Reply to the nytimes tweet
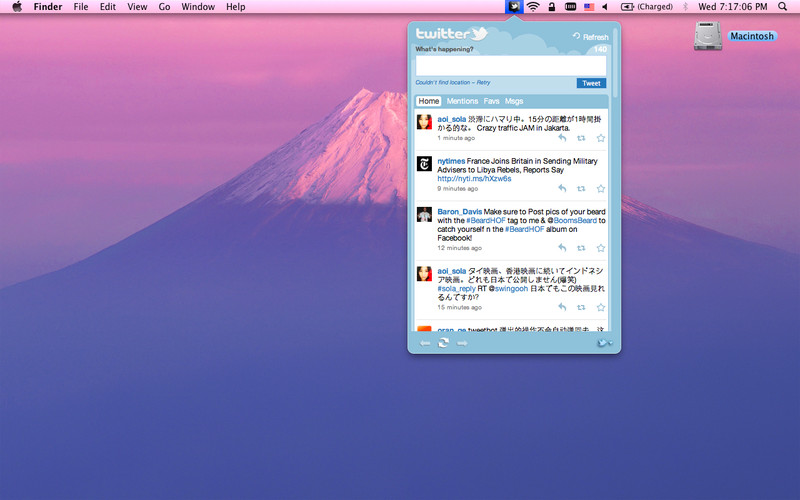 pos(562,188)
